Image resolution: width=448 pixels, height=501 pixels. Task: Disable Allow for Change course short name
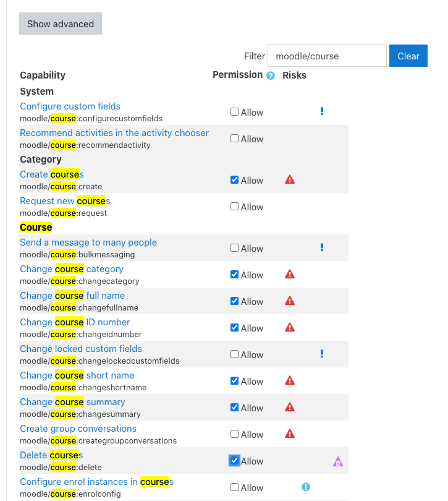click(234, 380)
